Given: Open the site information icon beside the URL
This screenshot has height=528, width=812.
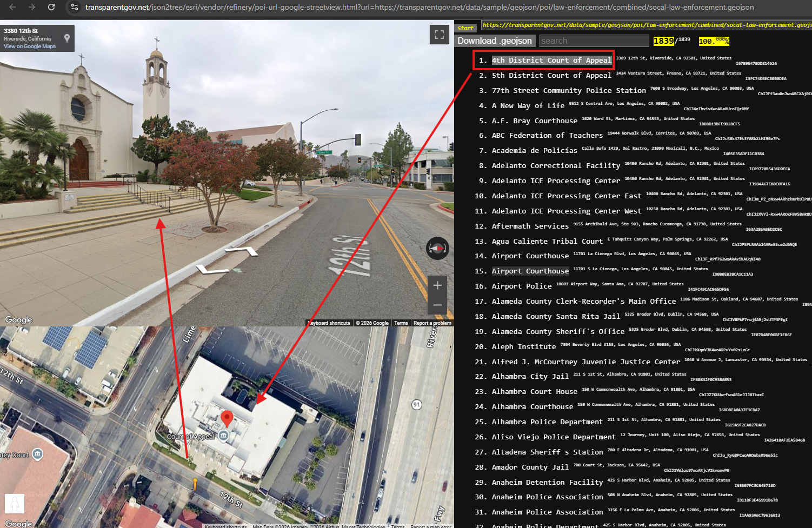Looking at the screenshot, I should (x=75, y=7).
